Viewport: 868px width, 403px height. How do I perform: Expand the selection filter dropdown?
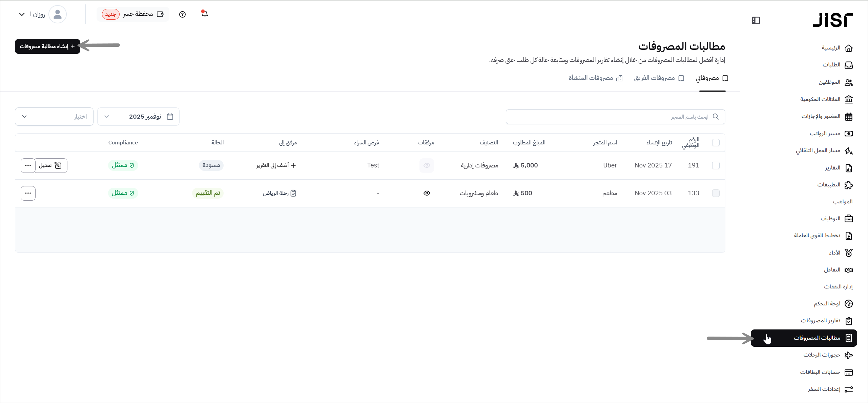pos(54,117)
